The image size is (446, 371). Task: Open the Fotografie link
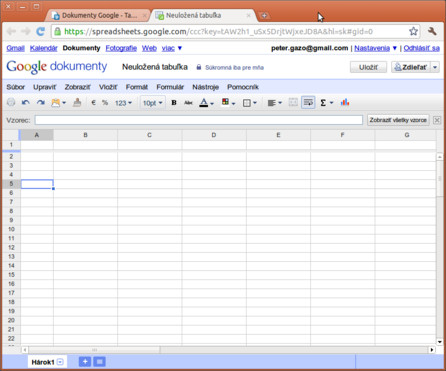(x=121, y=48)
